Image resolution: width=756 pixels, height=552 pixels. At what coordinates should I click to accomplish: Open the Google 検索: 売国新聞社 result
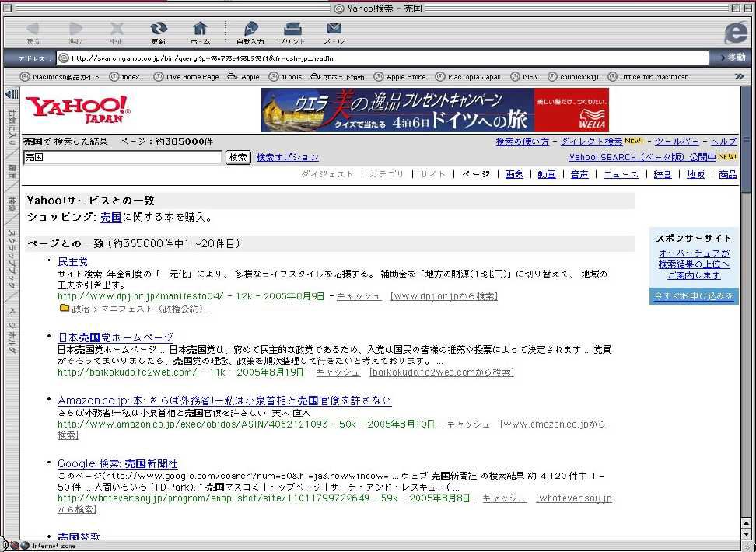[x=117, y=464]
